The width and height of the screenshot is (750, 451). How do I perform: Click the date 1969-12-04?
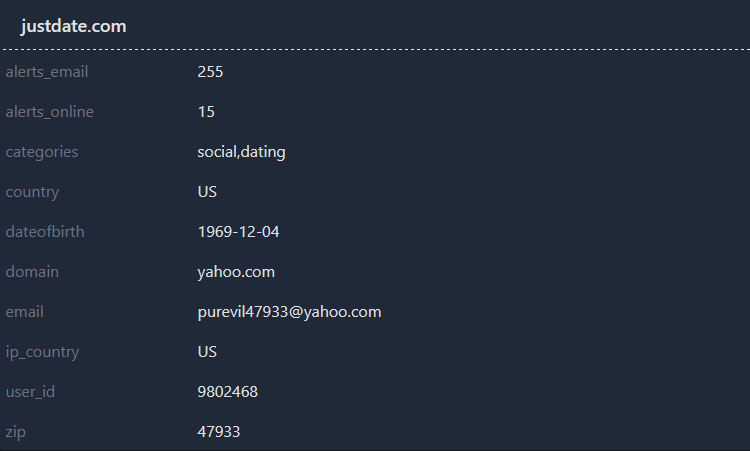click(239, 232)
